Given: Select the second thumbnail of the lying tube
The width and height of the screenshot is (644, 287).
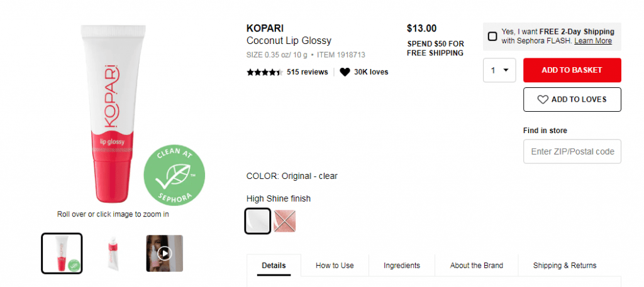Looking at the screenshot, I should [x=113, y=253].
